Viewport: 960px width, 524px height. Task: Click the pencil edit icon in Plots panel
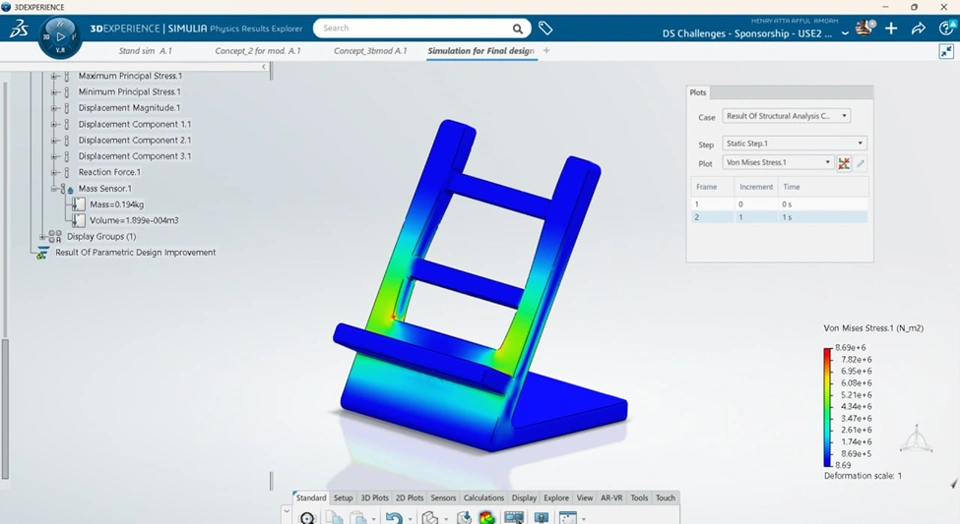860,163
